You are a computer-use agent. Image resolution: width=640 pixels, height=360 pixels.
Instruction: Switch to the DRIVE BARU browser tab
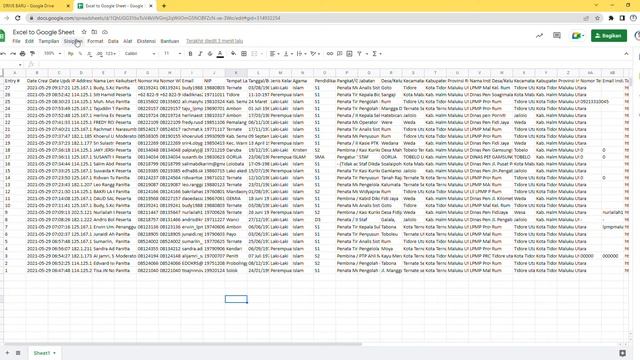[36, 6]
